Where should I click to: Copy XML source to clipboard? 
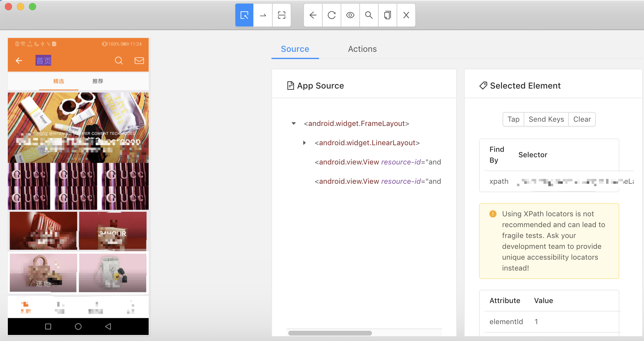[x=388, y=15]
